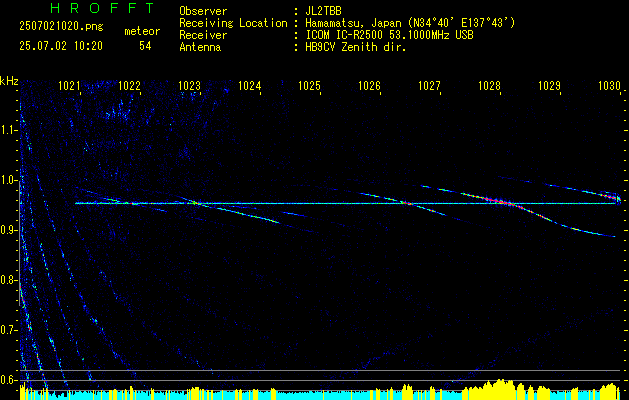Click Hamamatsu, Japan location coordinates text
The width and height of the screenshot is (629, 400).
pyautogui.click(x=410, y=23)
